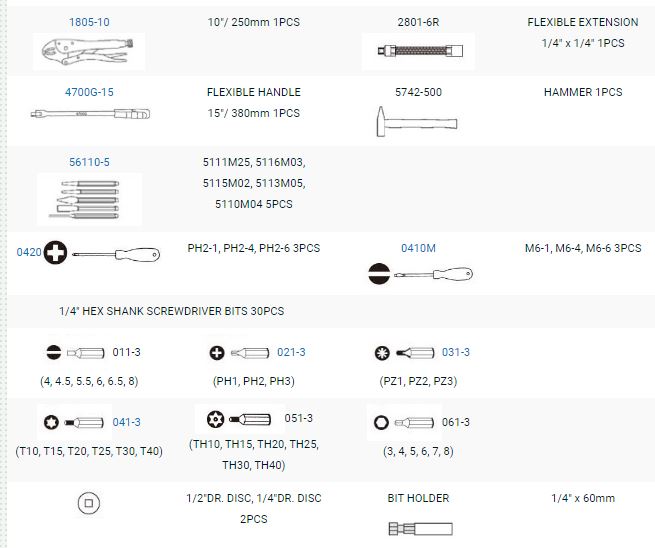Click the Phillips head cross icon
655x548 pixels.
(x=55, y=254)
